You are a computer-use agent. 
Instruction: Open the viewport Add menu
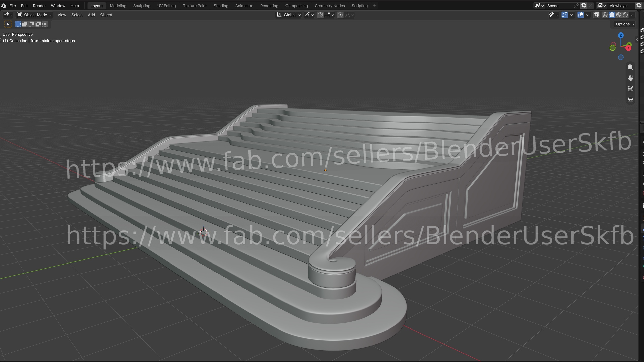[91, 15]
